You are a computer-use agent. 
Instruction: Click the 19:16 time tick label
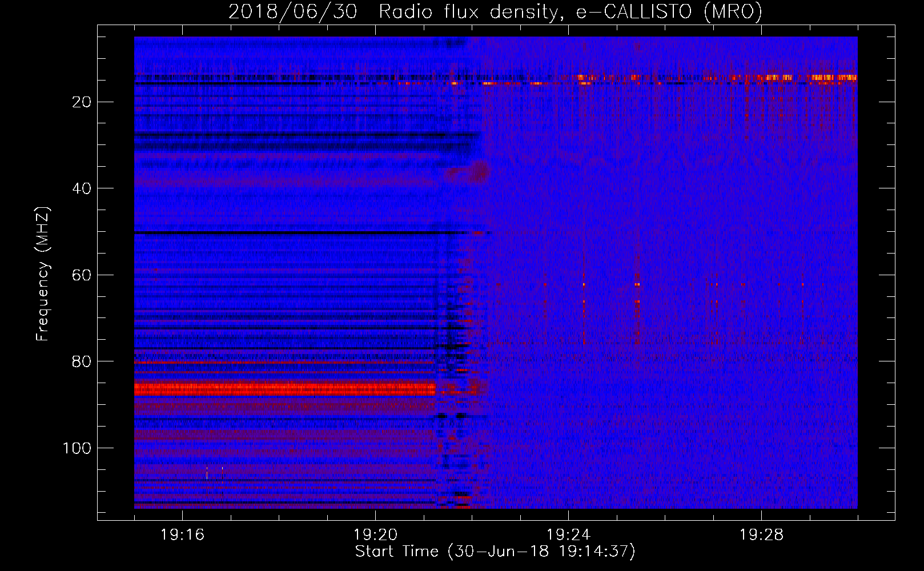182,535
